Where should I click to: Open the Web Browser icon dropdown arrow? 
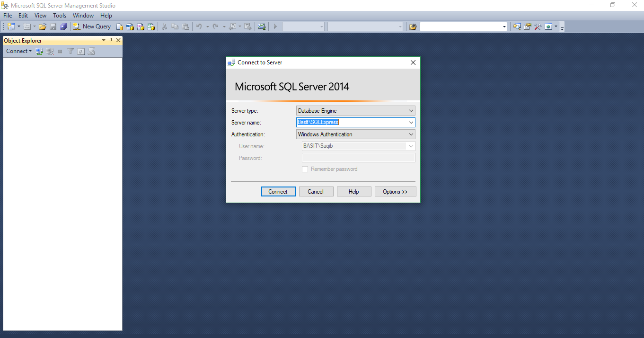coord(556,27)
